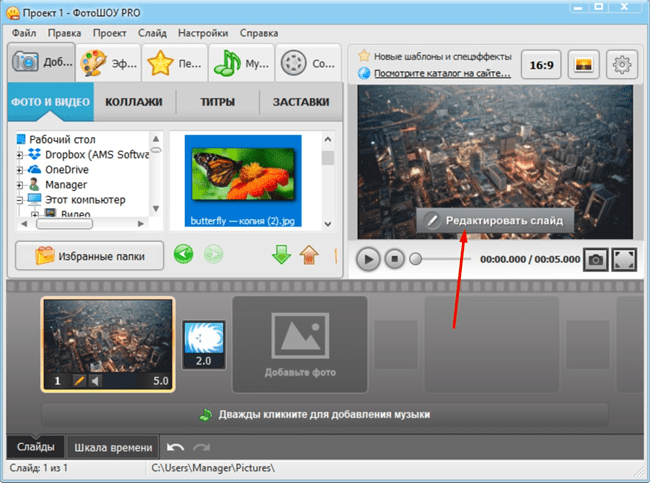Click folder tree scroll down arrow

[x=156, y=209]
